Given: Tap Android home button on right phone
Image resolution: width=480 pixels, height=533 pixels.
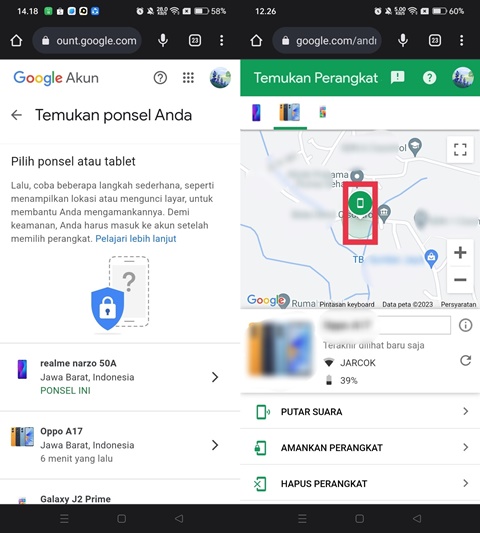Looking at the screenshot, I should pyautogui.click(x=360, y=518).
